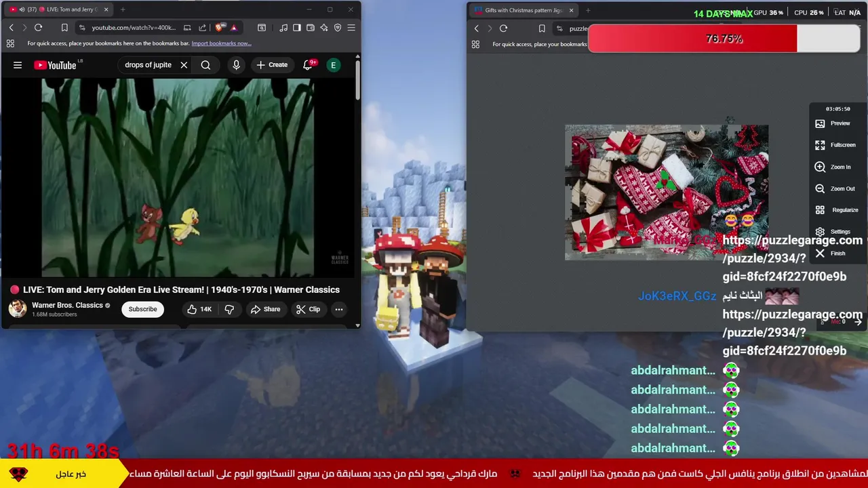The height and width of the screenshot is (488, 868).
Task: Click Zoom In in puzzle menu
Action: click(833, 167)
